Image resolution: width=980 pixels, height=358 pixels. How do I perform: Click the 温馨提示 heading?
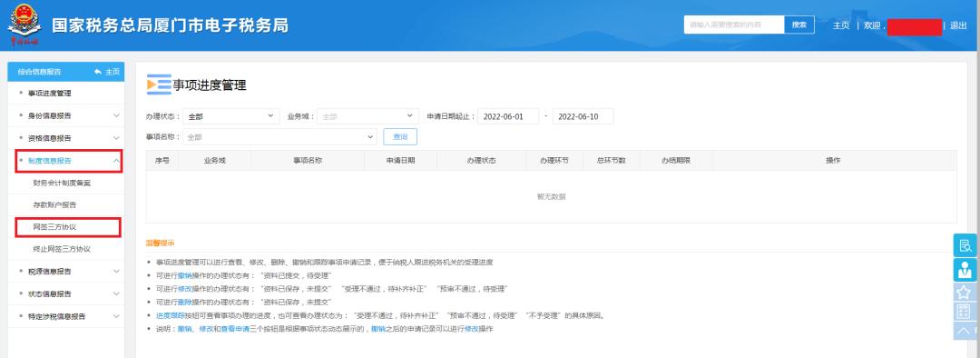pyautogui.click(x=160, y=243)
